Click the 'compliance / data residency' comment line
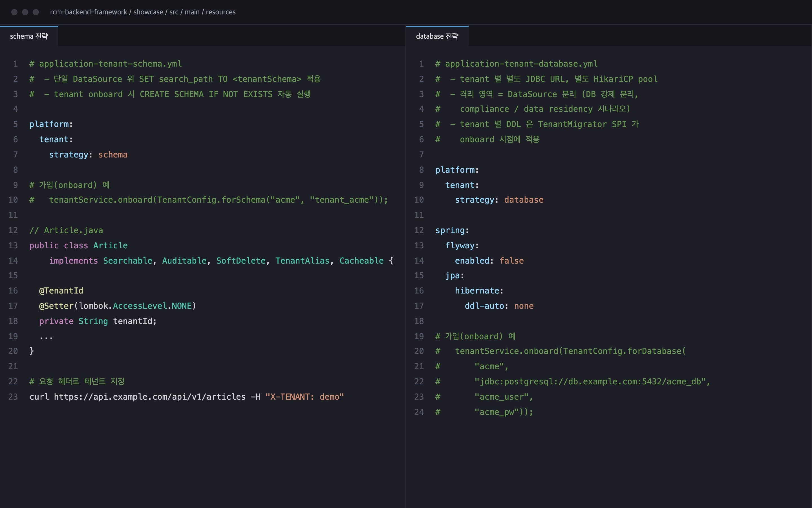 533,109
